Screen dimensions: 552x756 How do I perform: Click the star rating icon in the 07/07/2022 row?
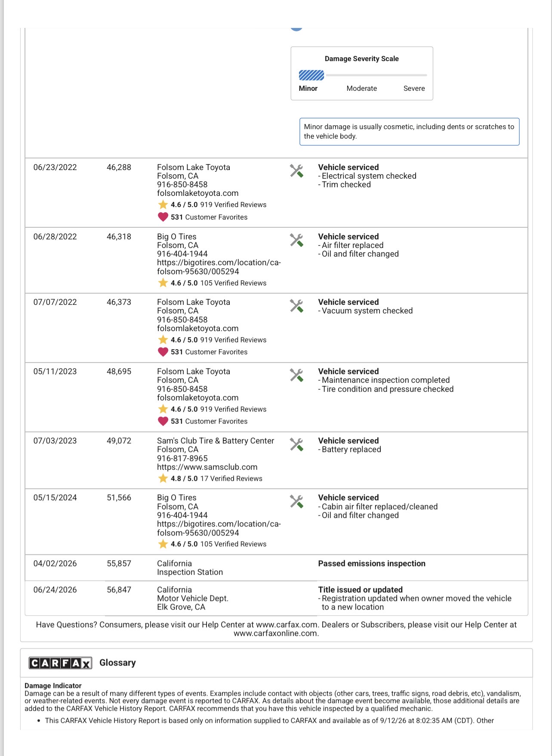[163, 340]
